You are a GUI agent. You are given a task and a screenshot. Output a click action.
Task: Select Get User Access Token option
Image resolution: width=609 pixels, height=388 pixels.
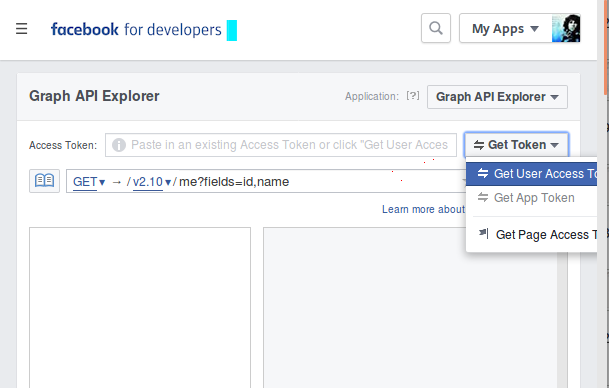click(x=531, y=174)
